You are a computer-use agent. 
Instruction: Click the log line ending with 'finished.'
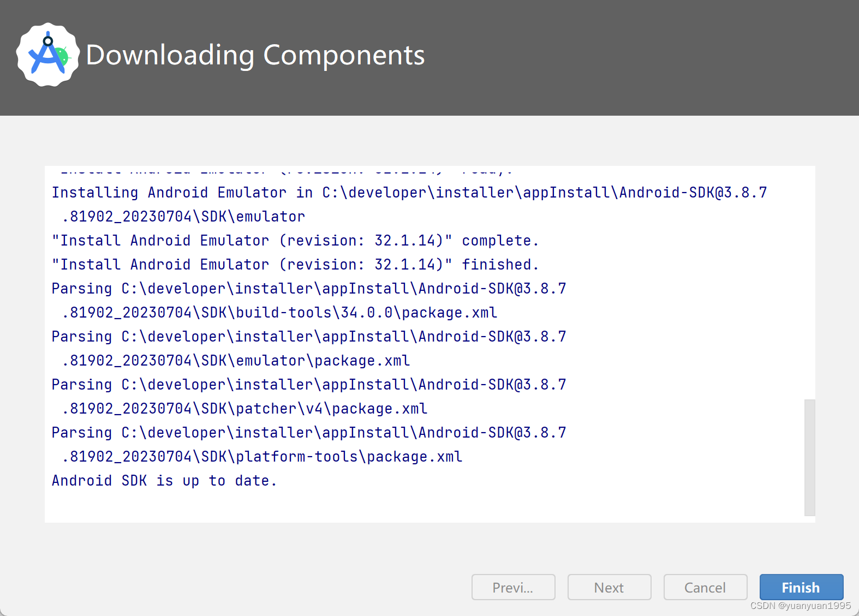pos(295,265)
